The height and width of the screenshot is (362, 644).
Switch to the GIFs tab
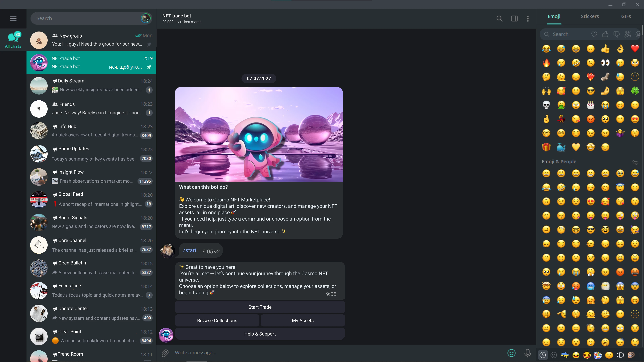pos(626,16)
